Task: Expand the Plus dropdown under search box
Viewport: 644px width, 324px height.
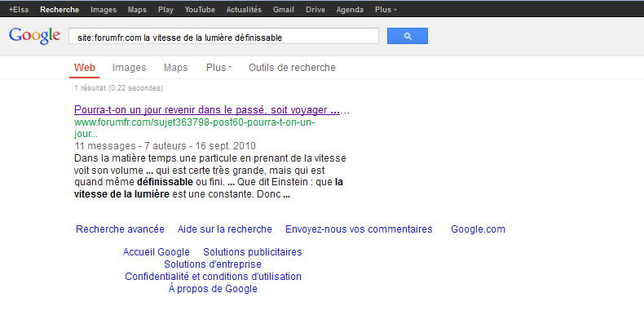Action: (x=219, y=68)
